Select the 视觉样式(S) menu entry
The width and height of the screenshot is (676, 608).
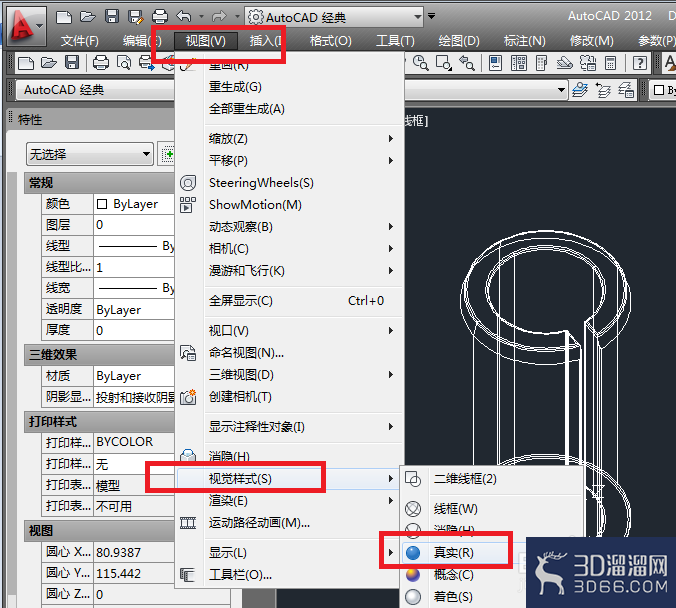point(288,479)
